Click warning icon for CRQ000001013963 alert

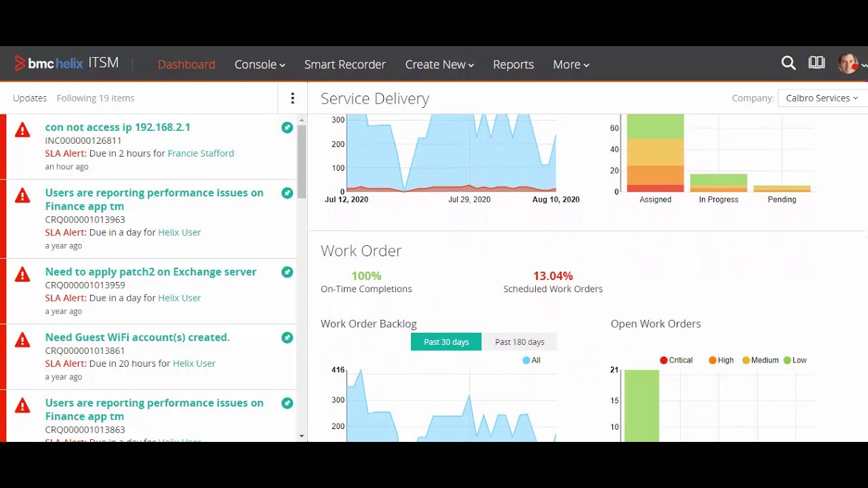point(22,195)
